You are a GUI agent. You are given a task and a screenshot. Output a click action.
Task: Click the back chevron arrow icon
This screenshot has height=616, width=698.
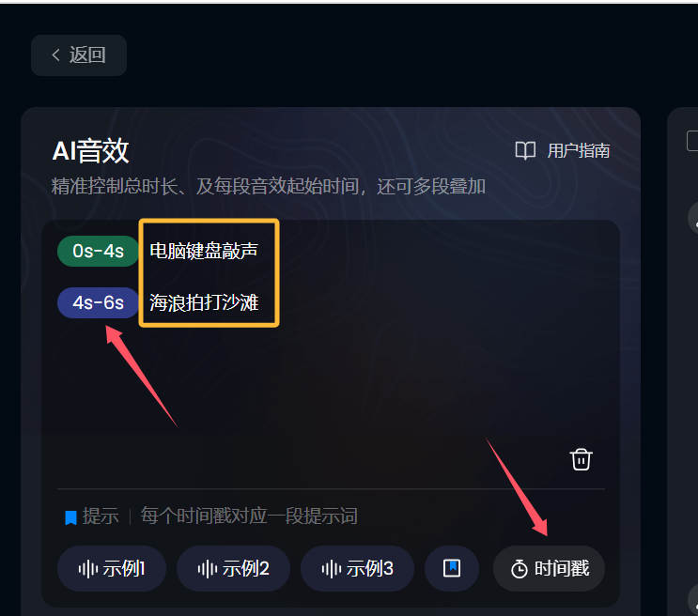56,55
